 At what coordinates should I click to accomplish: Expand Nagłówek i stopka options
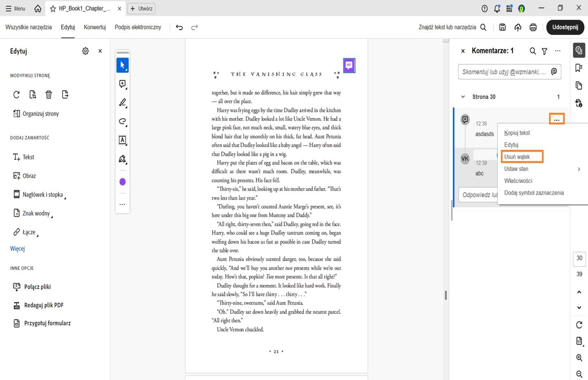click(x=39, y=194)
